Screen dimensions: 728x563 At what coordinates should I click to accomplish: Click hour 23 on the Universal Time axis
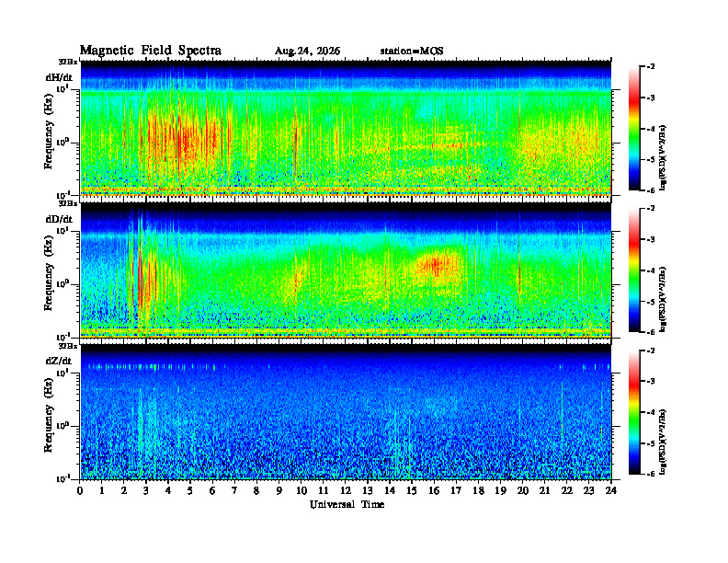(589, 491)
